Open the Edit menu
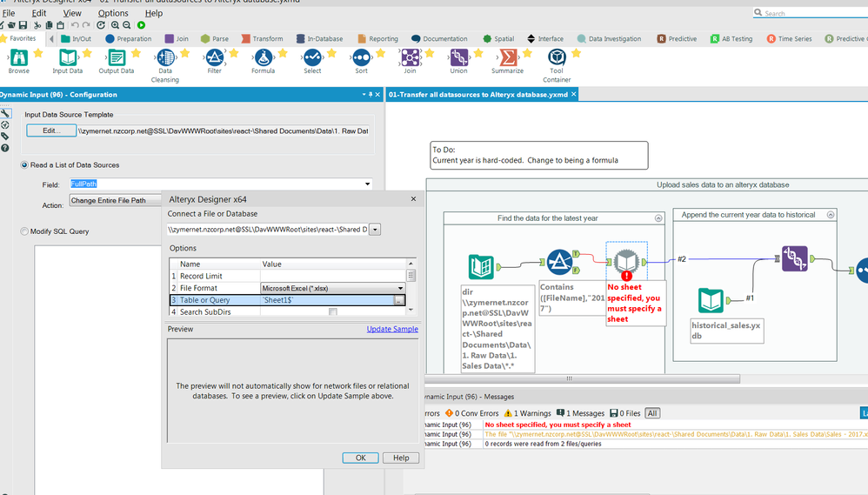The image size is (868, 495). (x=39, y=13)
